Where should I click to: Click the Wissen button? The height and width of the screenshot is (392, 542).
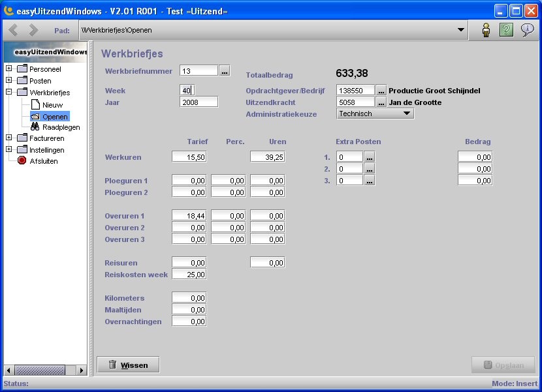pos(128,365)
